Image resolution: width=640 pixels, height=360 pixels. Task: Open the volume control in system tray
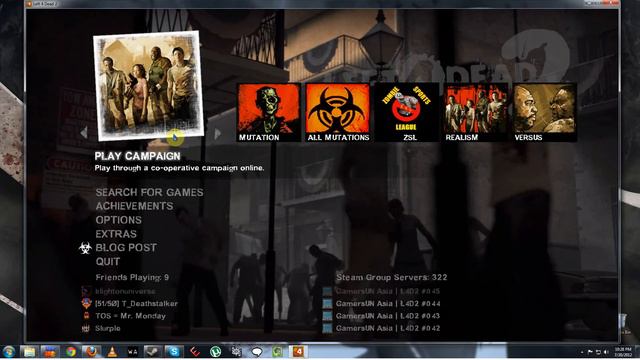(607, 352)
